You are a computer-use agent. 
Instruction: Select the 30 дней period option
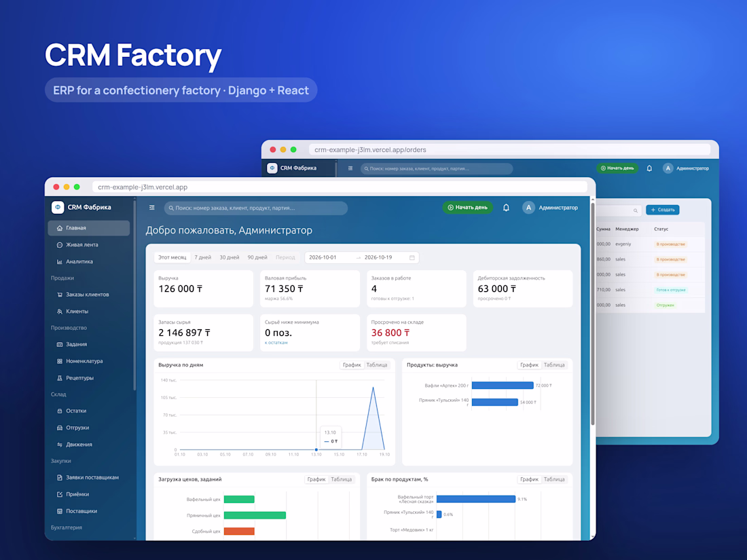tap(229, 258)
